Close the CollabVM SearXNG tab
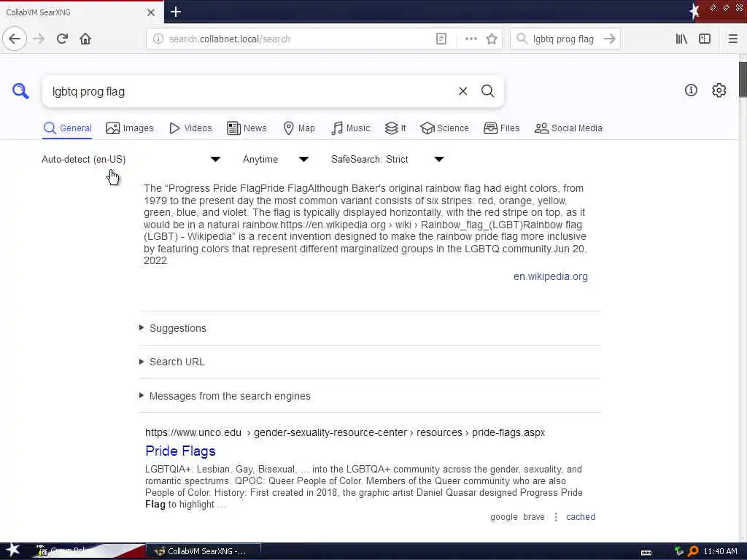Viewport: 747px width, 560px height. tap(150, 12)
